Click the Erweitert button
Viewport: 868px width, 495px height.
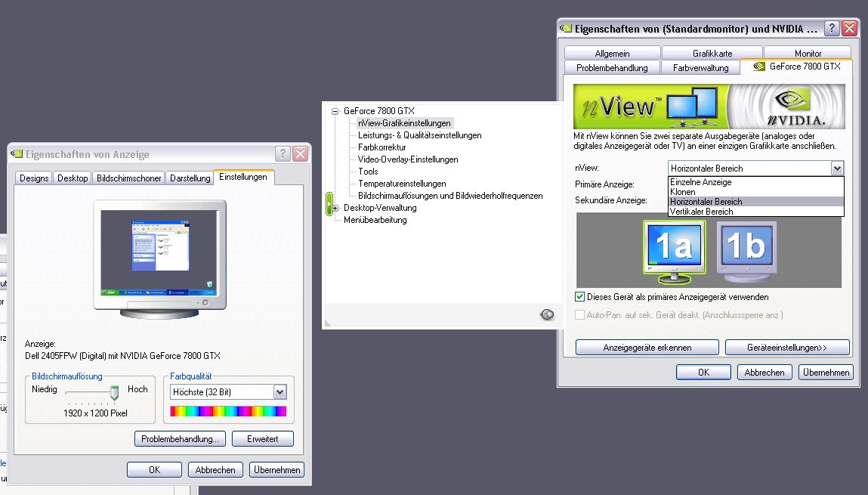point(263,439)
